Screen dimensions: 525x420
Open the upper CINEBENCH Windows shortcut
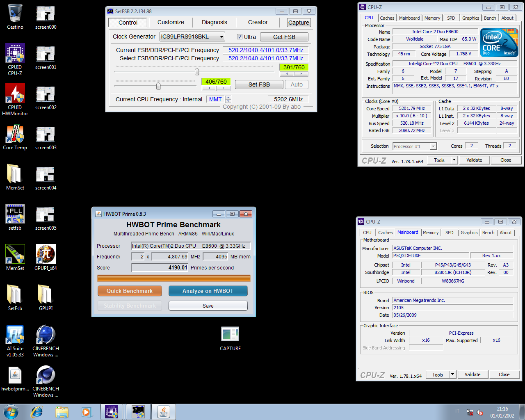point(46,341)
